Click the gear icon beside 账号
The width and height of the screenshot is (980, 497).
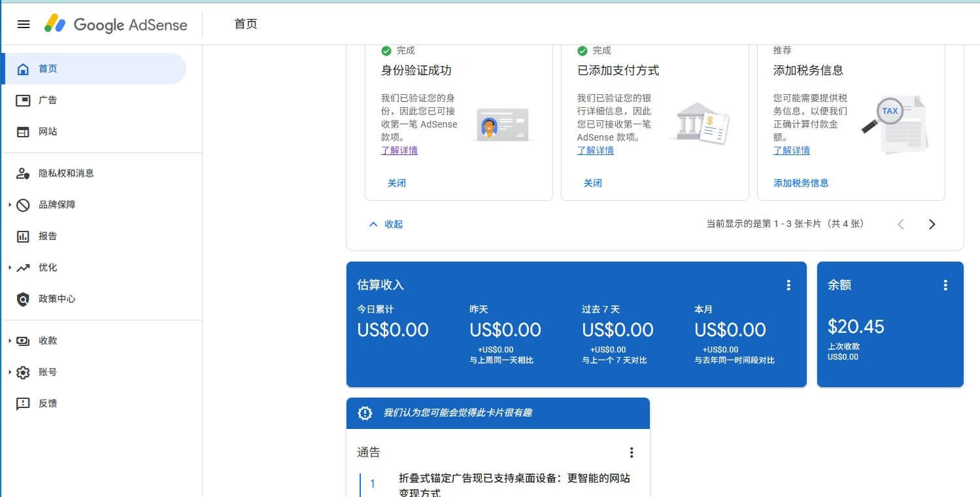tap(23, 372)
